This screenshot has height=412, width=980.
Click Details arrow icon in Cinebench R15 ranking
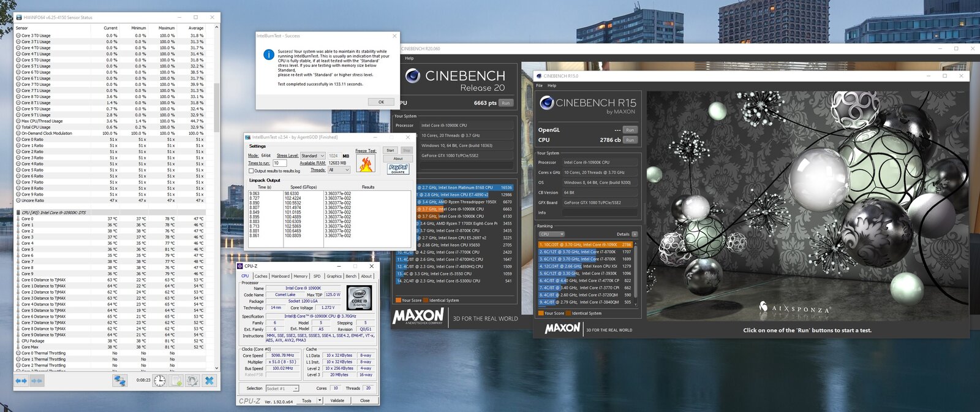point(634,234)
